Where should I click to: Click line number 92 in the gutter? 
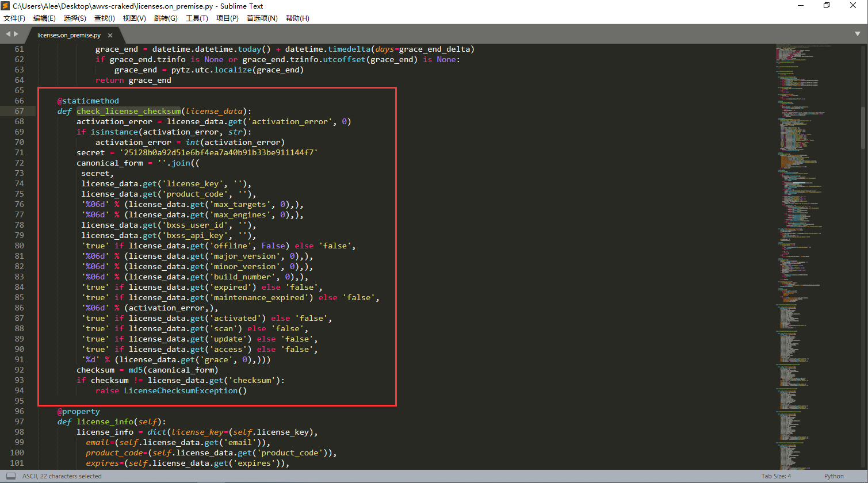click(20, 370)
